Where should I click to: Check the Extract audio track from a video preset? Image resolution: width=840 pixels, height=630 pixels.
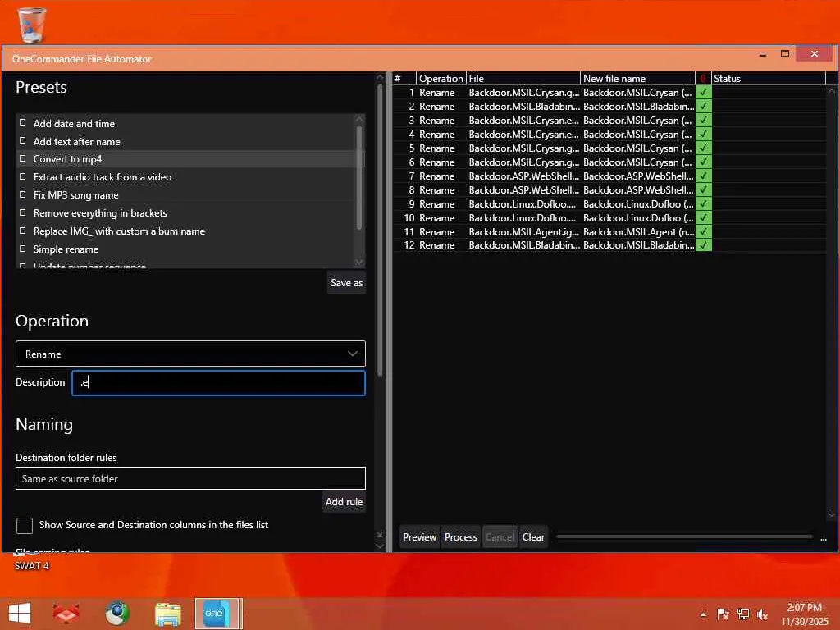22,176
